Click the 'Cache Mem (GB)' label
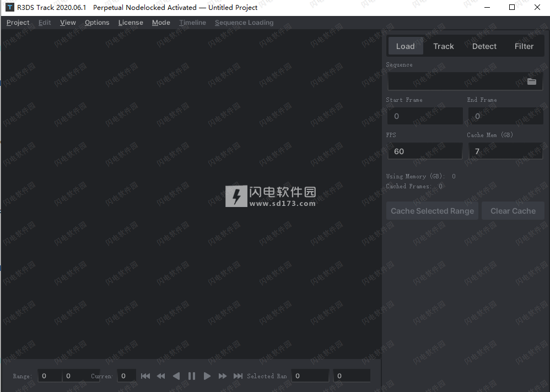The image size is (550, 392). coord(490,135)
